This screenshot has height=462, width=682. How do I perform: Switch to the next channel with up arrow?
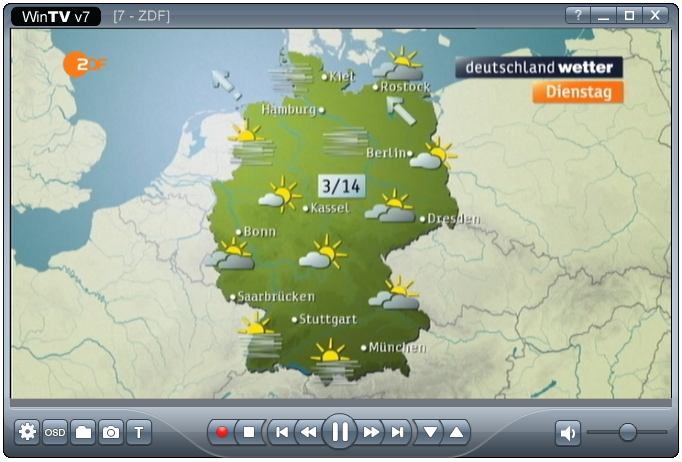pos(456,432)
